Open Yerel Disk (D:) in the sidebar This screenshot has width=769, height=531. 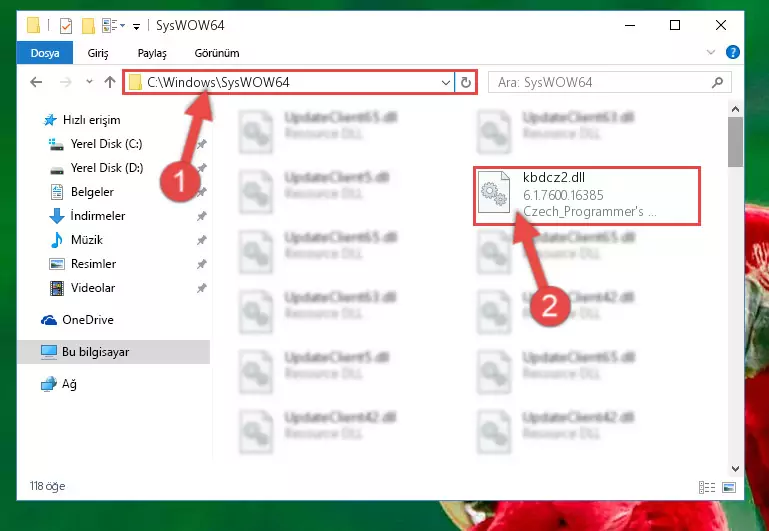coord(107,168)
